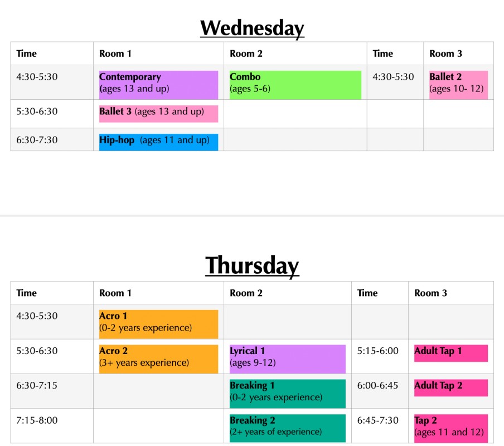Click the Thursday 7:15-8:00 time cell
504x446 pixels.
52,426
